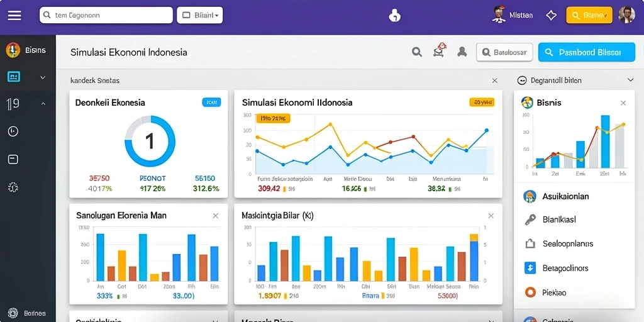Click the magnifier icon beside page title
644x322 pixels.
click(417, 52)
